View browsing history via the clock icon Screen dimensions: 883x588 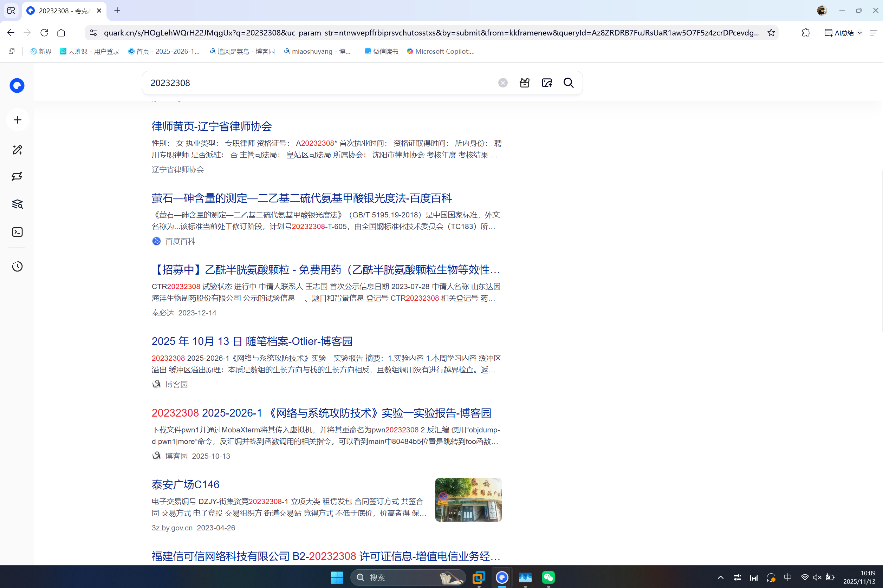pyautogui.click(x=17, y=266)
